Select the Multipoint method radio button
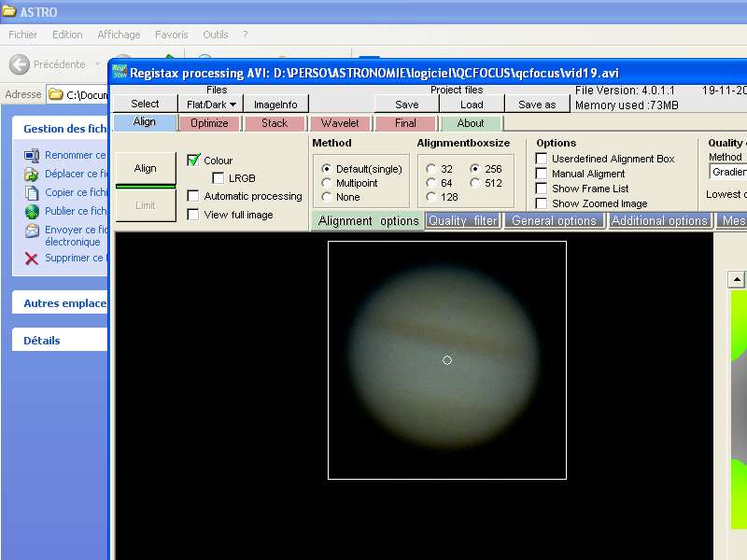 pyautogui.click(x=326, y=183)
